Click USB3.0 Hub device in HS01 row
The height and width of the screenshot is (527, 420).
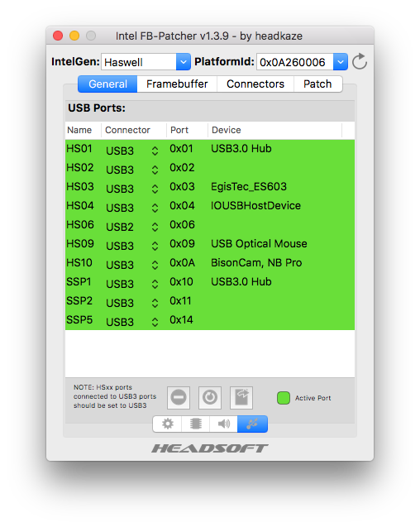pyautogui.click(x=241, y=149)
